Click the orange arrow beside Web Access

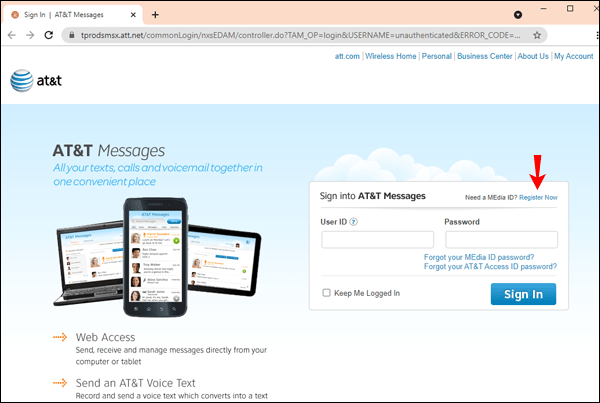60,337
